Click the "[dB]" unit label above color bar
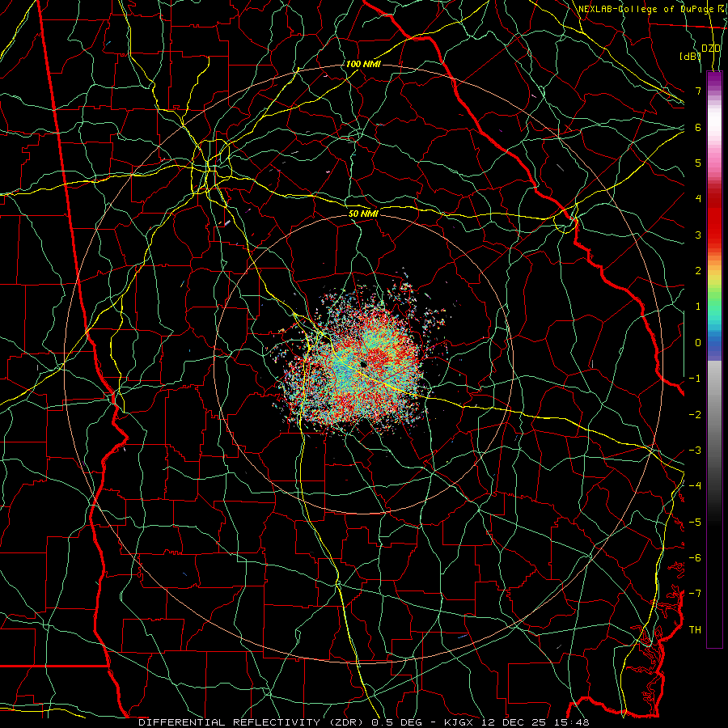 coord(690,56)
